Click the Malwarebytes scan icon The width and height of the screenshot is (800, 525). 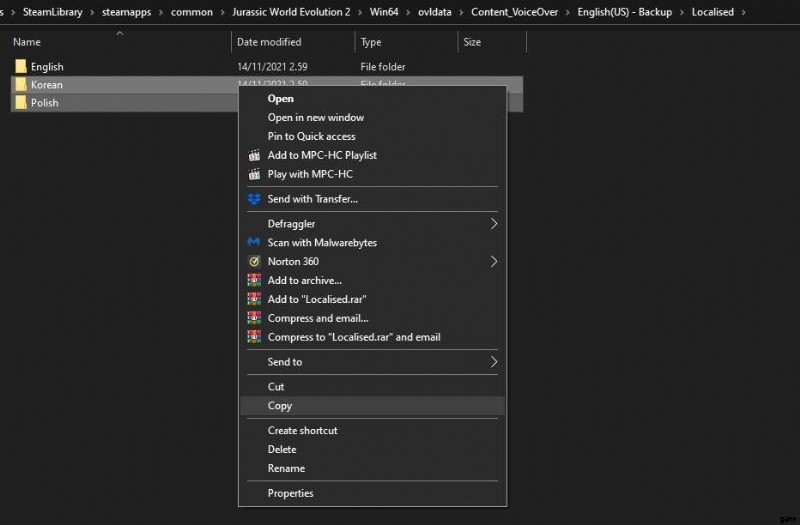pos(253,243)
